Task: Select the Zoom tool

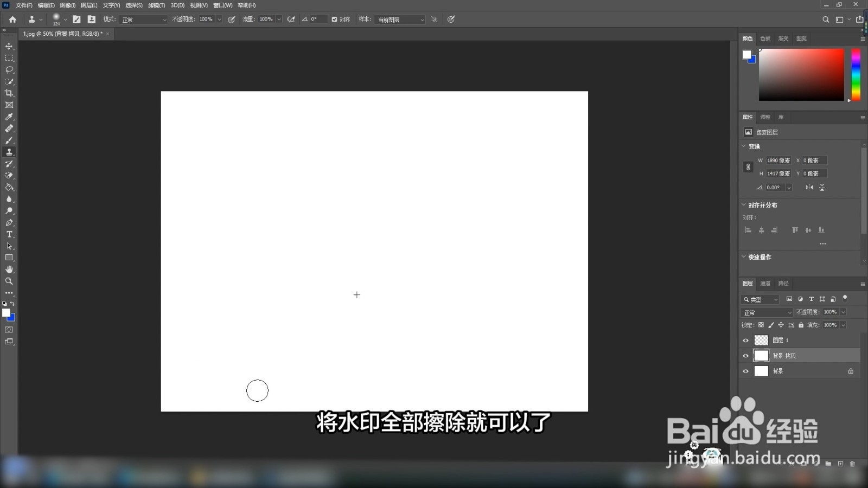Action: [x=9, y=281]
